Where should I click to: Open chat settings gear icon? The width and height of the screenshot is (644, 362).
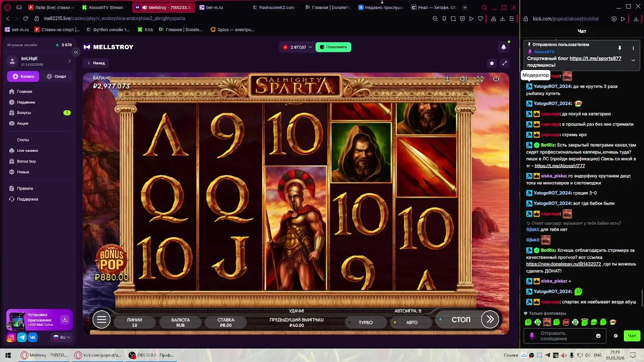(615, 336)
